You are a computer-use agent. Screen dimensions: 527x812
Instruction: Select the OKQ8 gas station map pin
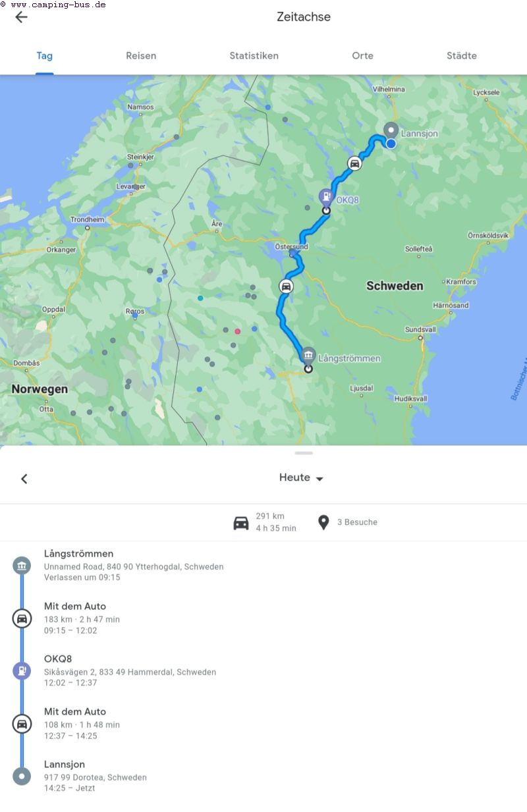(325, 196)
